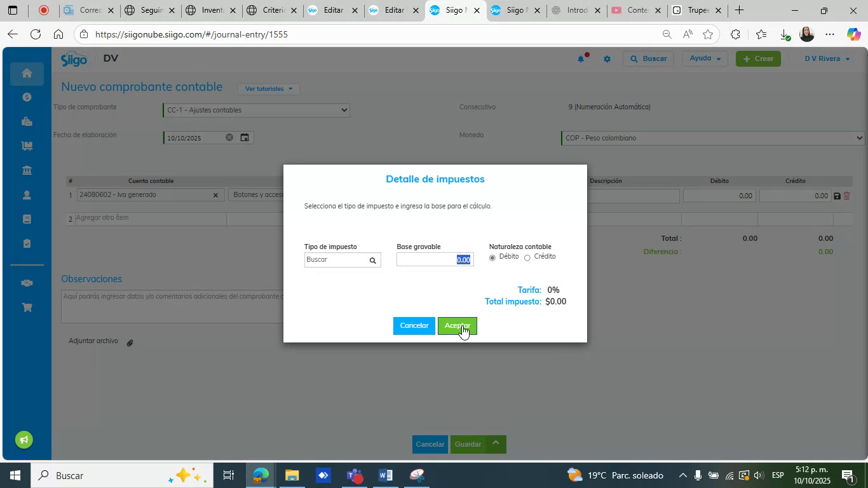Select the Crédito radio button
The width and height of the screenshot is (868, 488).
pyautogui.click(x=527, y=258)
